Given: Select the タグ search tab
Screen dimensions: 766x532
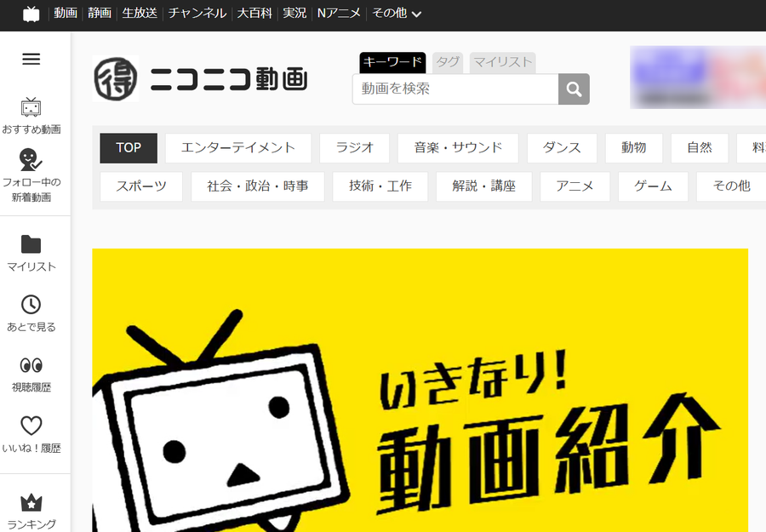Looking at the screenshot, I should [448, 62].
